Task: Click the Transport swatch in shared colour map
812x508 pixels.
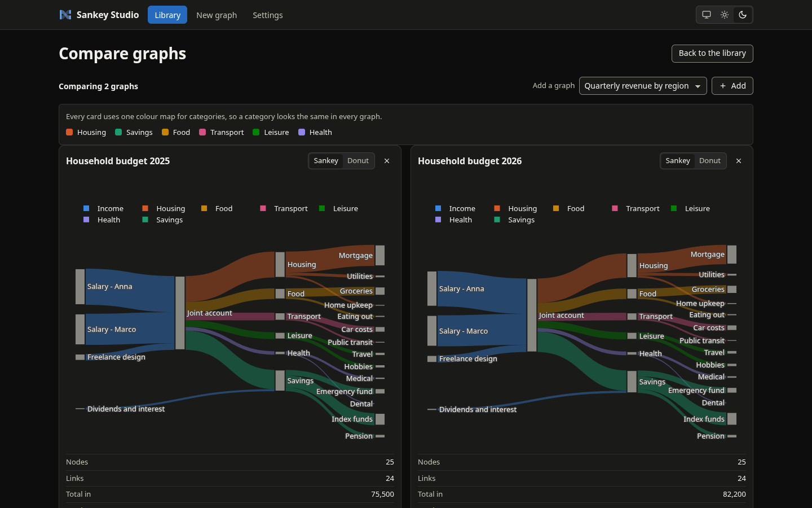Action: (202, 132)
